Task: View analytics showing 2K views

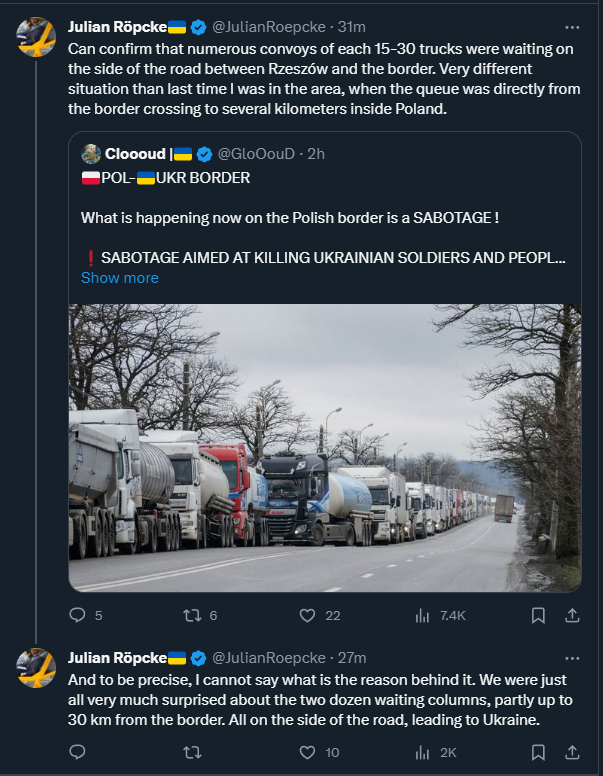Action: (422, 752)
